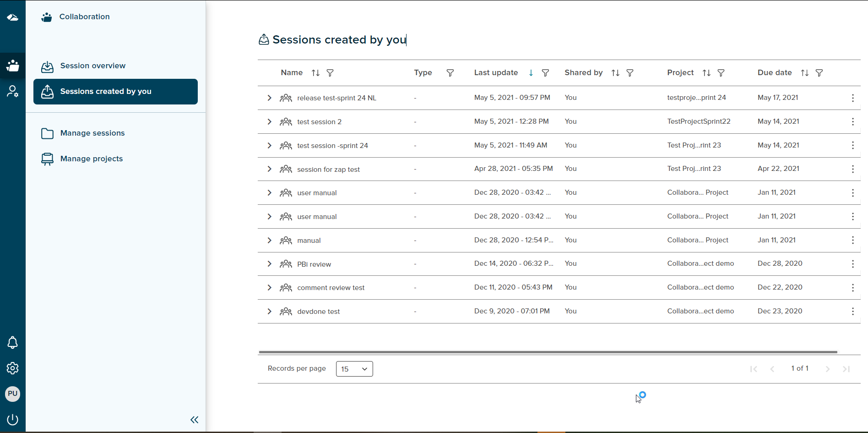Screen dimensions: 868x433
Task: Open the Records per page dropdown
Action: point(353,368)
